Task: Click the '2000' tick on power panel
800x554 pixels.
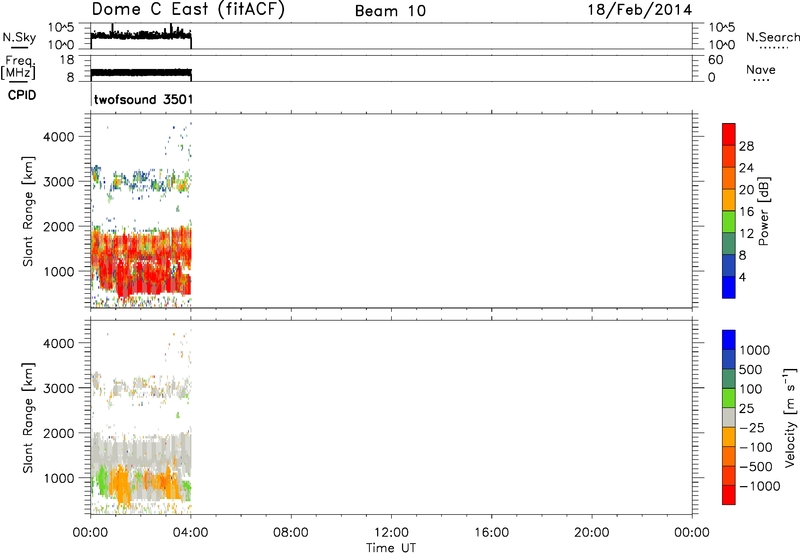Action: pyautogui.click(x=59, y=226)
